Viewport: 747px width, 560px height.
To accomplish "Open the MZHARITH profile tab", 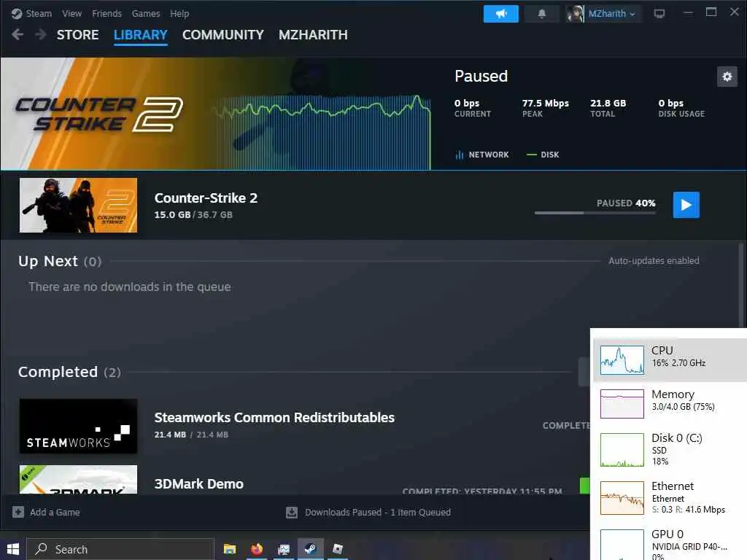I will [313, 35].
